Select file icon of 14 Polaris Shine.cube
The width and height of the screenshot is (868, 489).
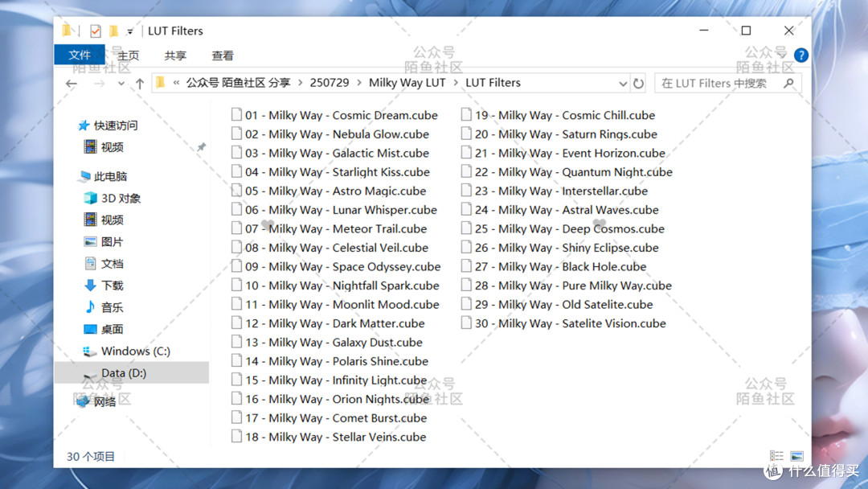pyautogui.click(x=236, y=361)
